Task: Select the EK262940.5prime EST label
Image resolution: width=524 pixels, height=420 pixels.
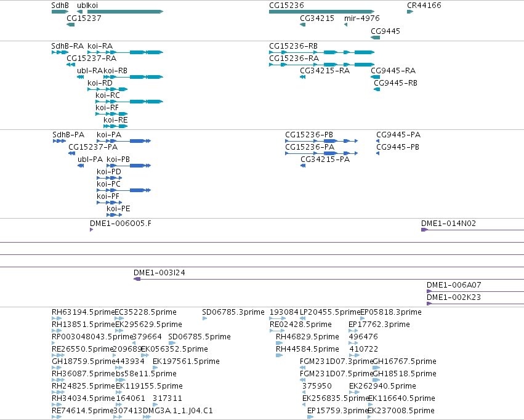Action: point(382,386)
